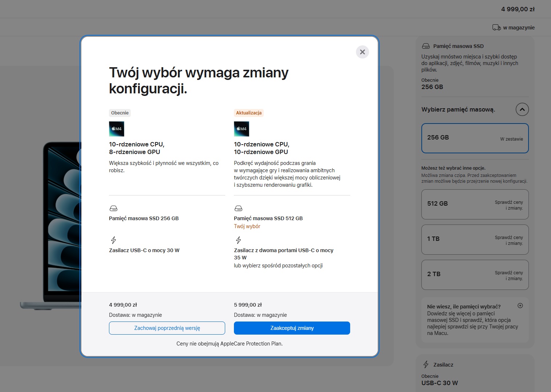Click lightning icon above 30 W charger

[113, 240]
